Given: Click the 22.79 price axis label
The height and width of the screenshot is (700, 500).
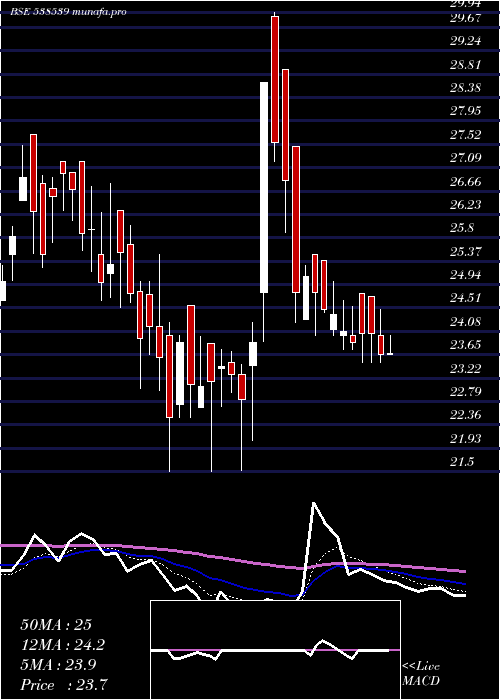Looking at the screenshot, I should [x=466, y=392].
